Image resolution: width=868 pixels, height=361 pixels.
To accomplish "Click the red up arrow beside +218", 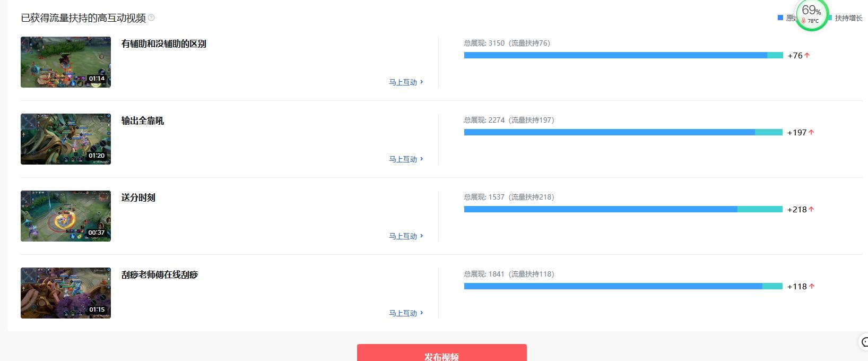I will point(811,209).
